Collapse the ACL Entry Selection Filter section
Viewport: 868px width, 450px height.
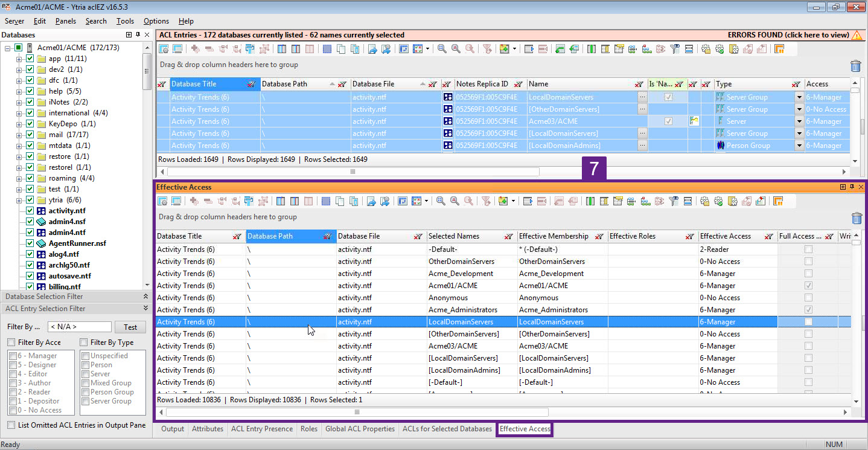pyautogui.click(x=147, y=308)
